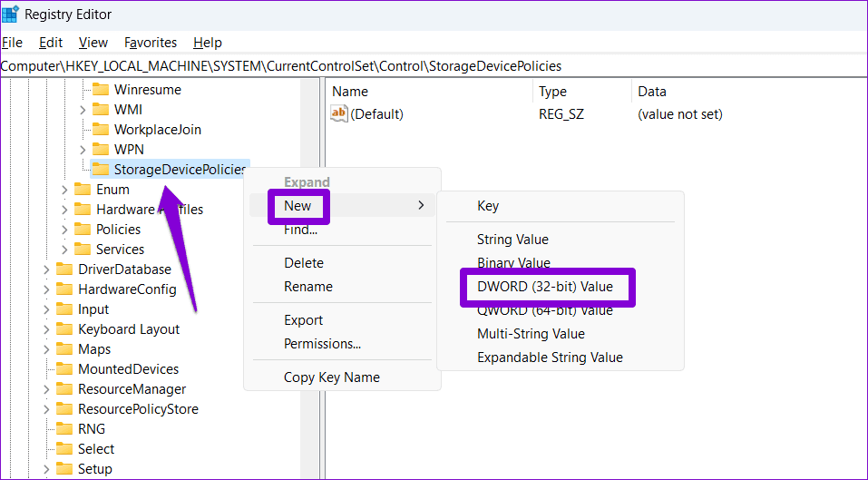
Task: Open the File menu
Action: point(12,42)
